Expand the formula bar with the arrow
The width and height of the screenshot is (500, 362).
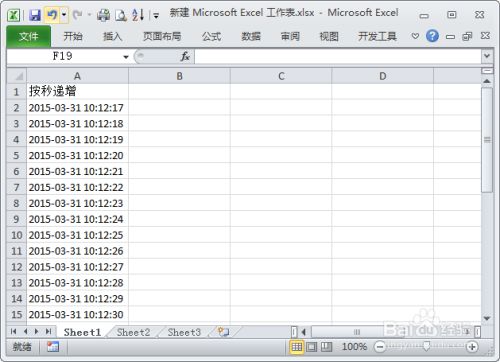[487, 56]
